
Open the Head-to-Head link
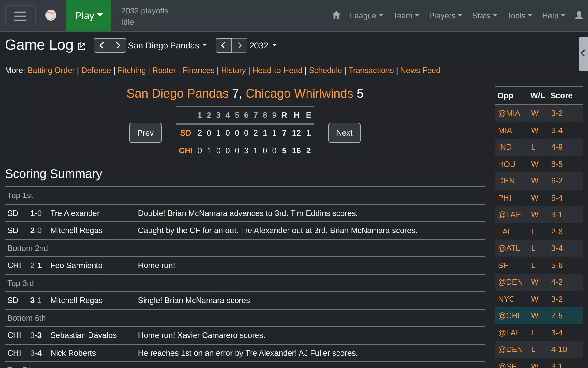[277, 70]
